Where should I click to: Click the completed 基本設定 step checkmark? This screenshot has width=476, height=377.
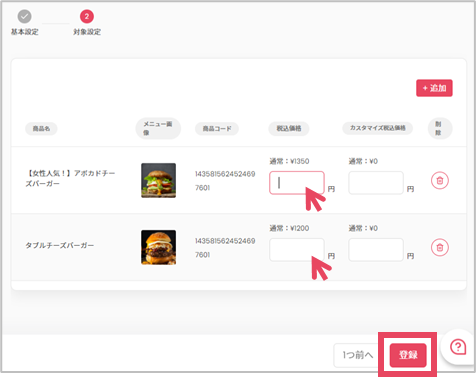coord(25,16)
